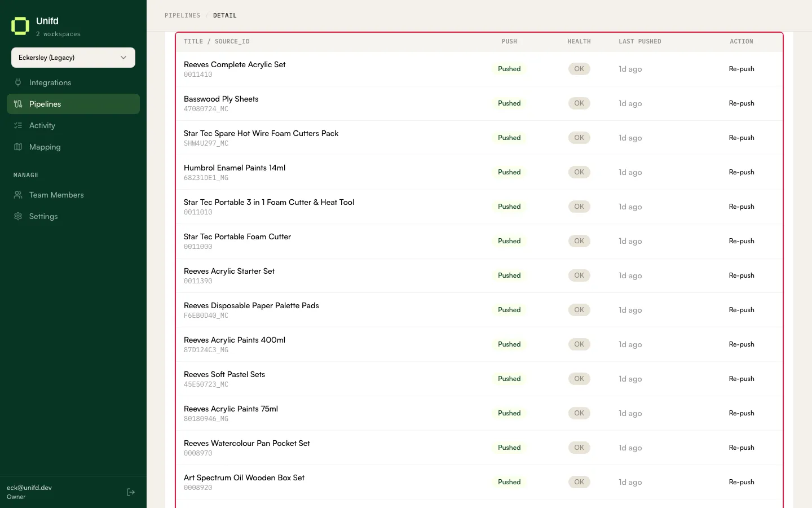
Task: Click source ID 0011390
Action: coord(198,281)
